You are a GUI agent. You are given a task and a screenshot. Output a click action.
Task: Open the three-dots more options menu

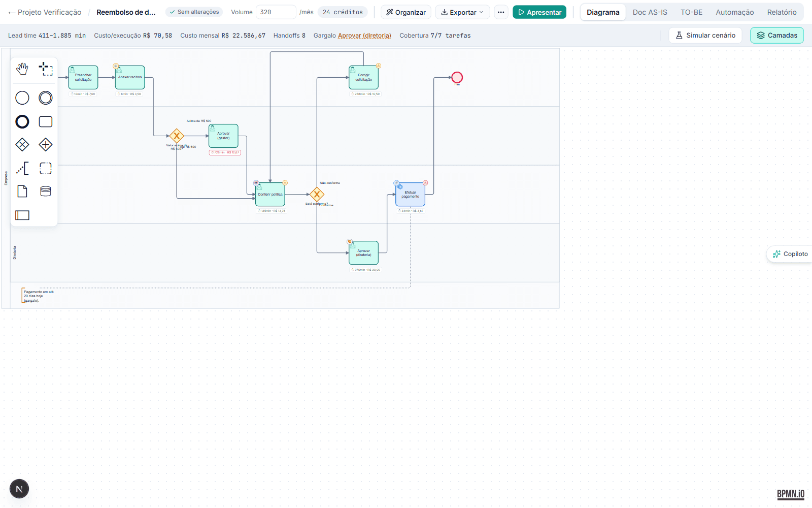tap(501, 12)
